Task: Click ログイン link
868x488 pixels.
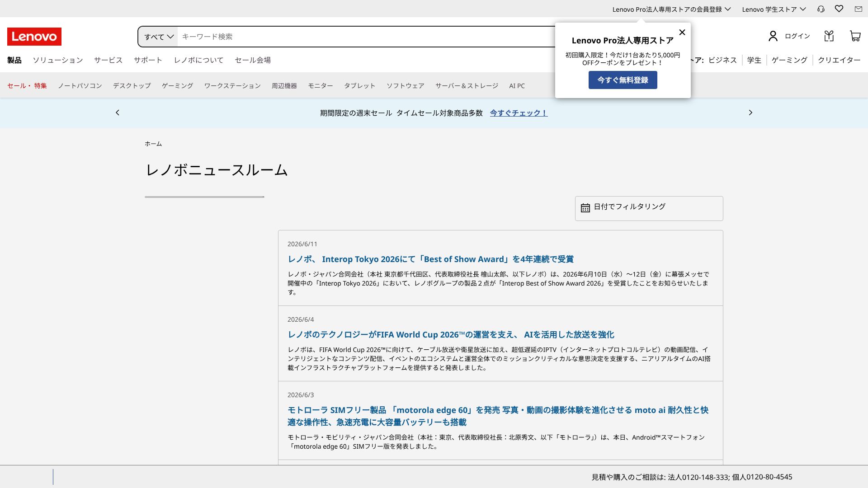Action: point(797,36)
